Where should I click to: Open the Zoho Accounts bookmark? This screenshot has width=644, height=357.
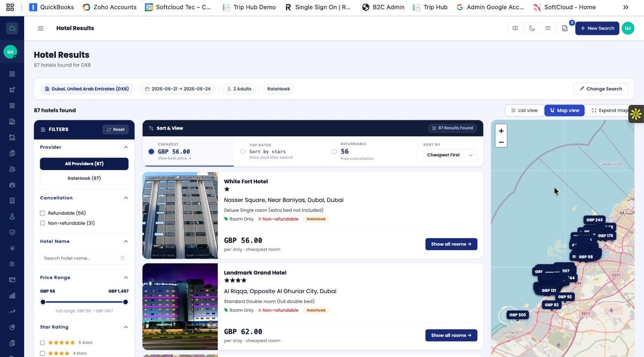(x=109, y=8)
